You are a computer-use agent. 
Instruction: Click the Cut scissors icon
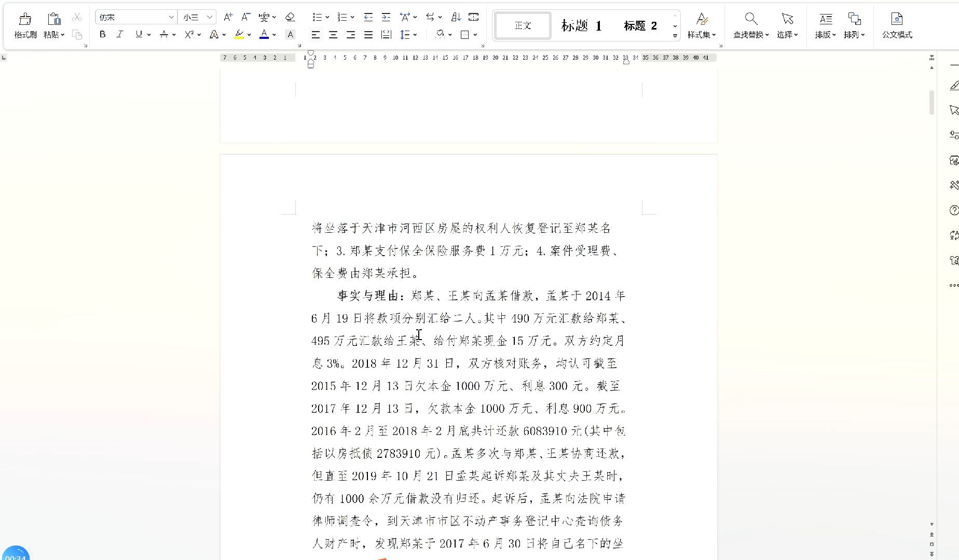pyautogui.click(x=77, y=17)
